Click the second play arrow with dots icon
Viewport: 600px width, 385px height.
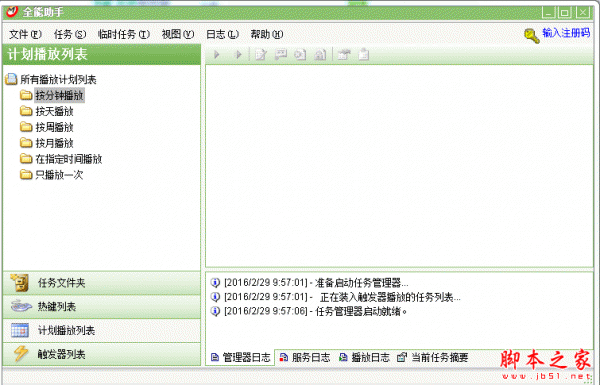tap(238, 55)
